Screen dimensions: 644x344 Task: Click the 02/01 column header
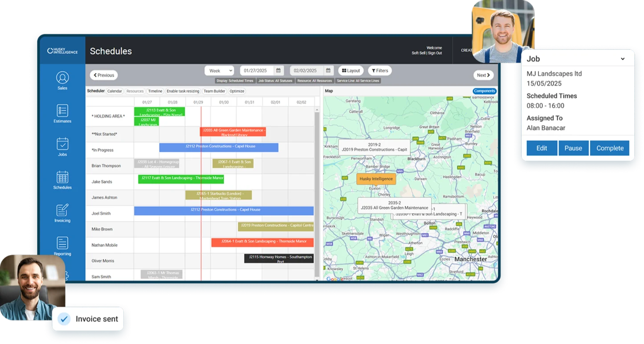coord(275,102)
